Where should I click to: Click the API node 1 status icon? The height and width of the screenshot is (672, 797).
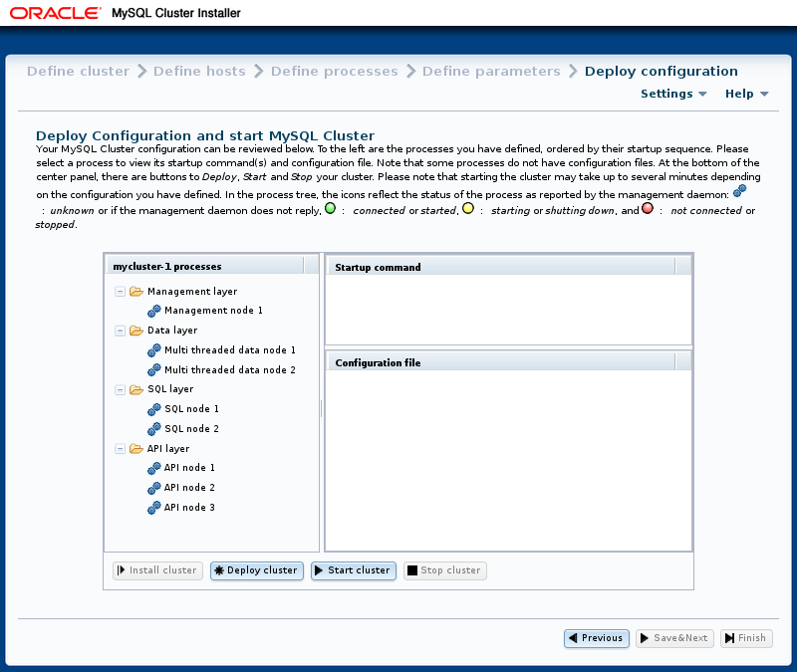153,468
